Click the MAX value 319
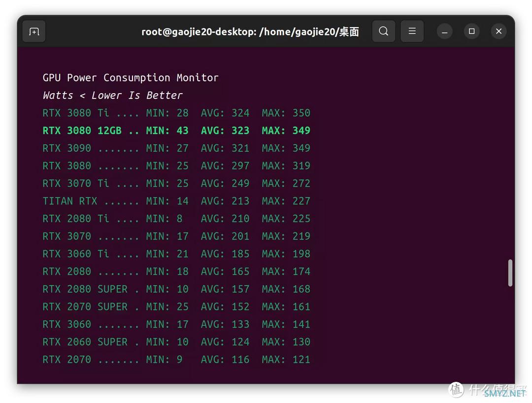This screenshot has height=403, width=532. [301, 166]
